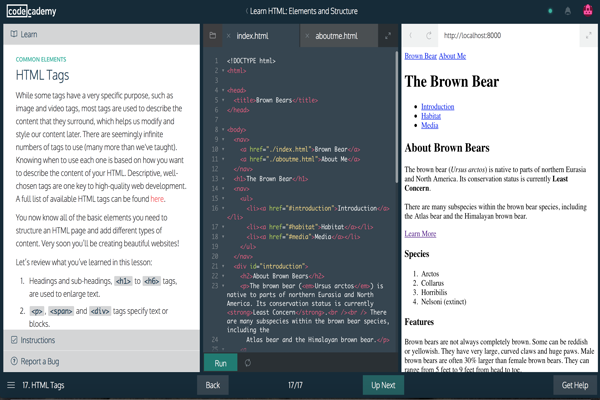Collapse the nav fold on line 9
Screen dimensions: 600x400
pyautogui.click(x=223, y=139)
